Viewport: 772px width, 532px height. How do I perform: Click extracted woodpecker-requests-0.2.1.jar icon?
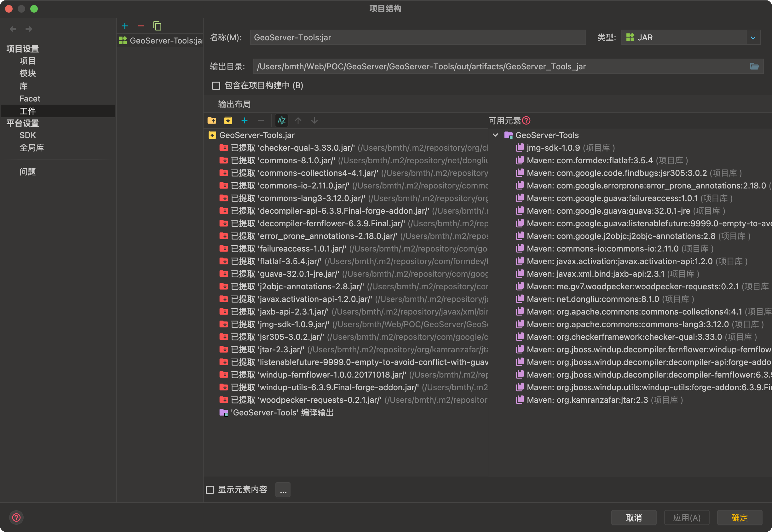click(224, 400)
